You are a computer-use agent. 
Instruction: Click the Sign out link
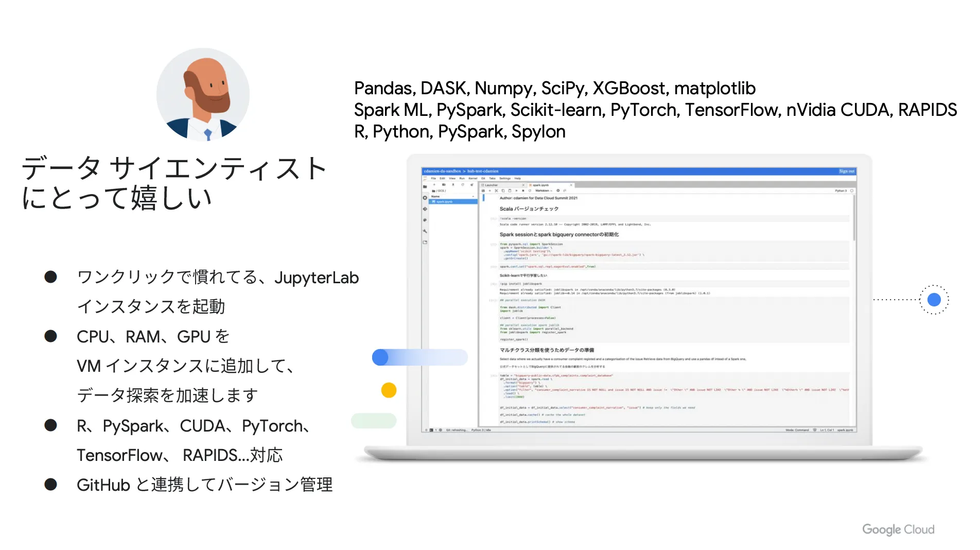pos(846,171)
